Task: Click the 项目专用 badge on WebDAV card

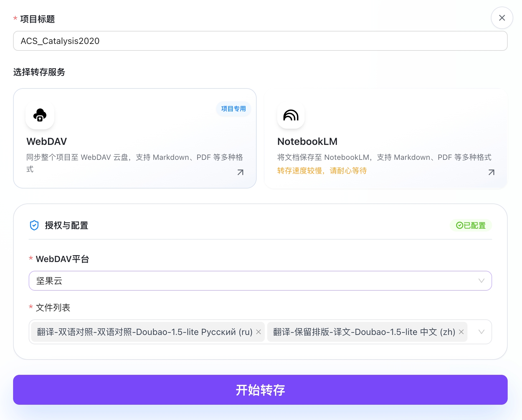Action: click(233, 109)
